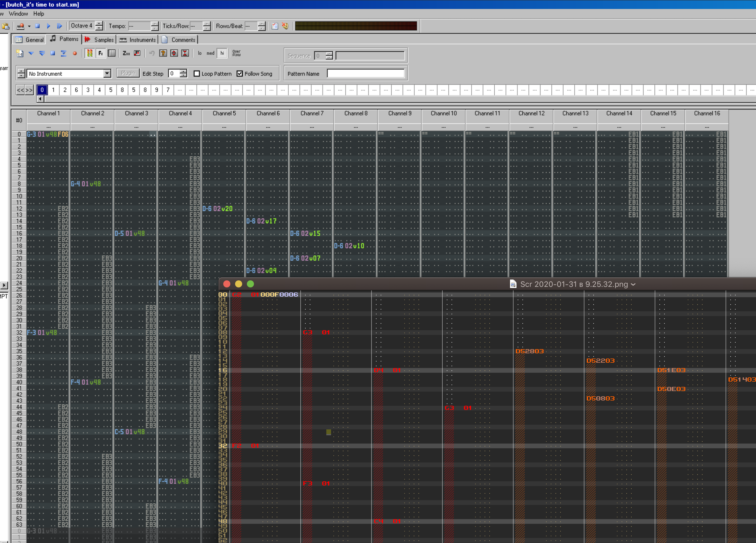Click the Ticks/Row spinner arrows
This screenshot has height=543, width=756.
pos(207,26)
